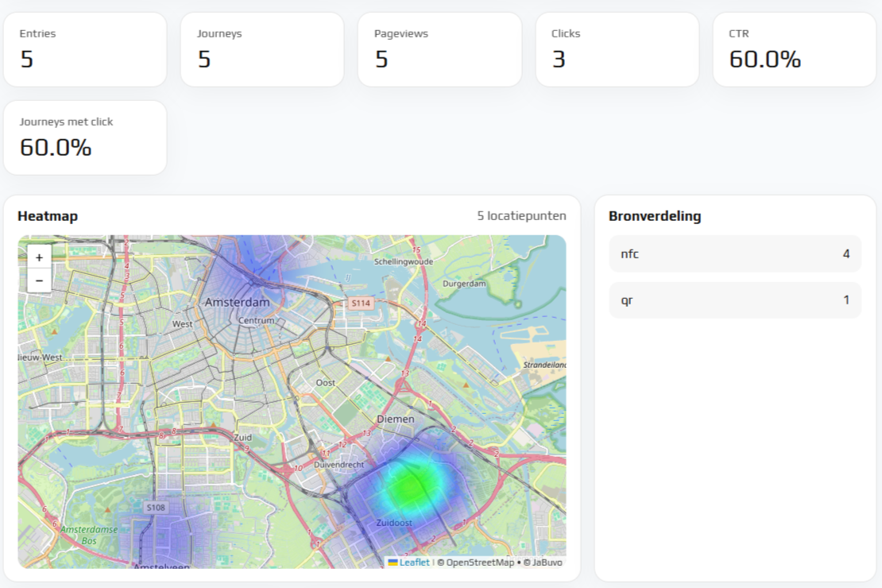
Task: Click the Zuid label on the map
Action: pos(242,437)
